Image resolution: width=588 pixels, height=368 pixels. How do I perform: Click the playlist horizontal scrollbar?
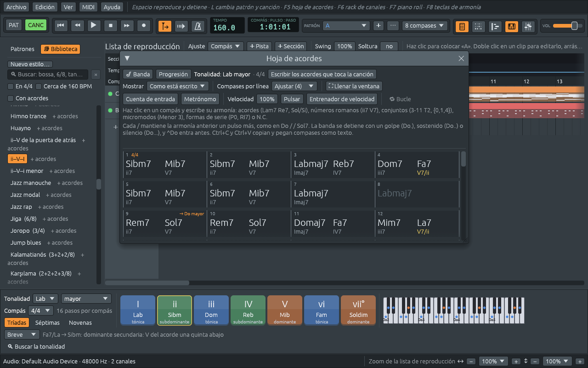click(147, 282)
